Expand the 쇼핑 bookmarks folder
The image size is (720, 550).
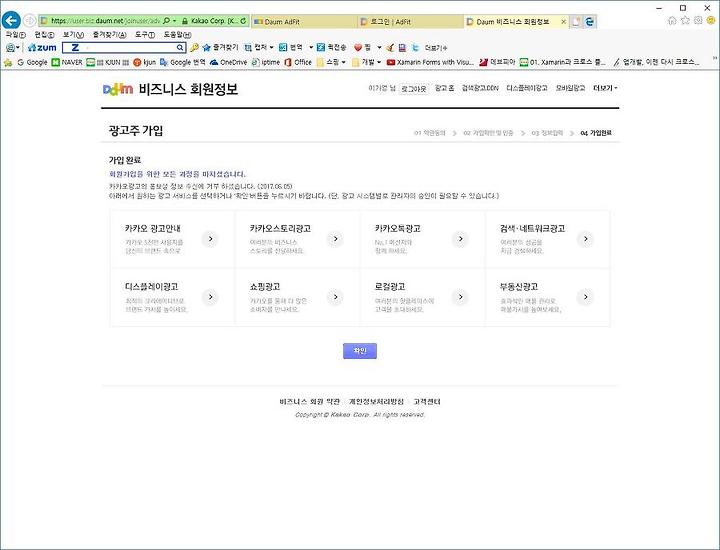point(331,62)
